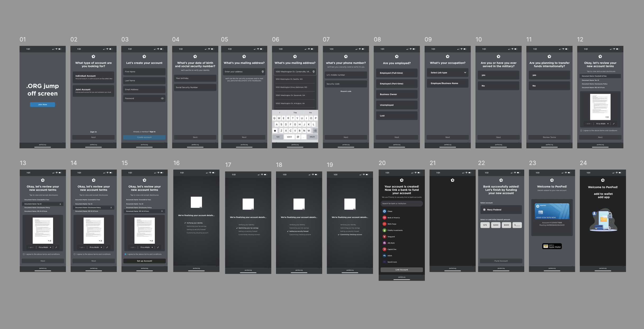Uncheck the blue agreed checkbox in screen 15

point(125,254)
